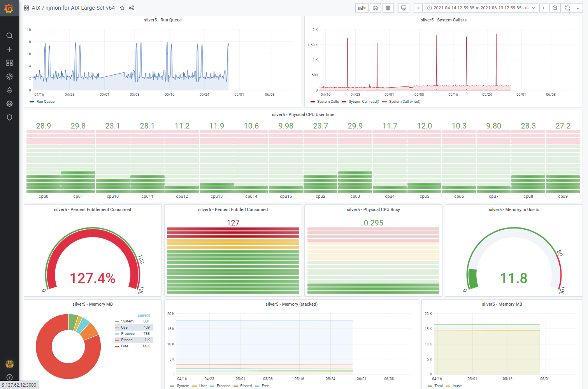Open Configuration gear in the sidebar
588x389 pixels.
click(x=9, y=104)
